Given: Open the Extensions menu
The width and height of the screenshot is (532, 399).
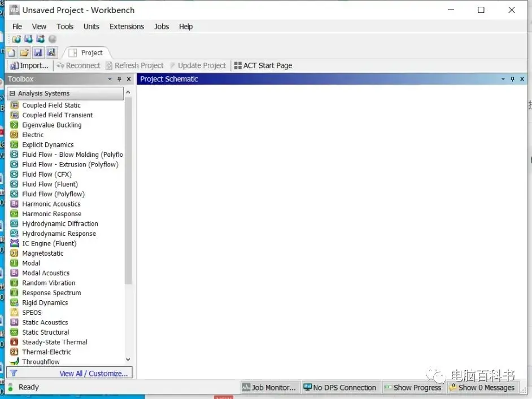Looking at the screenshot, I should point(127,27).
